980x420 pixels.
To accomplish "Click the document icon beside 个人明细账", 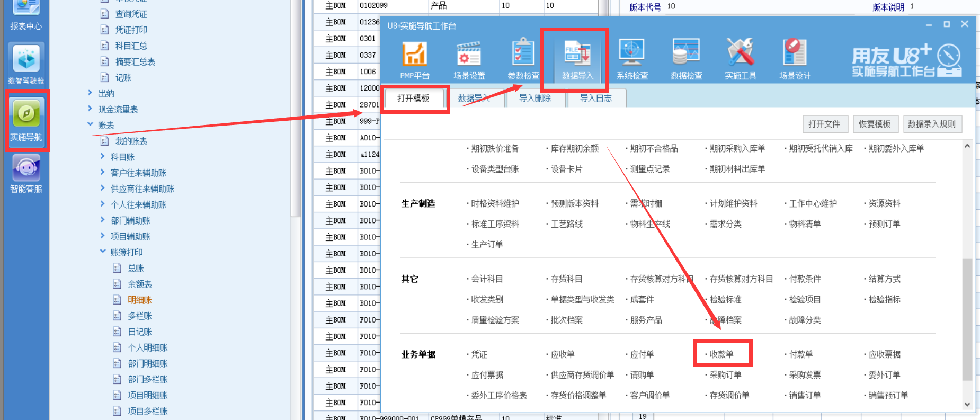I will pos(117,347).
